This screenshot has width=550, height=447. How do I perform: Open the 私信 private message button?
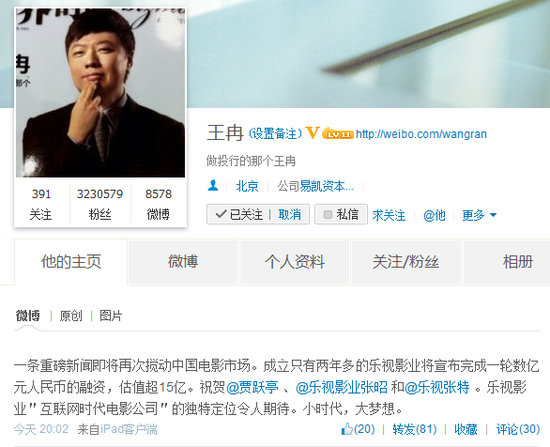[x=341, y=214]
